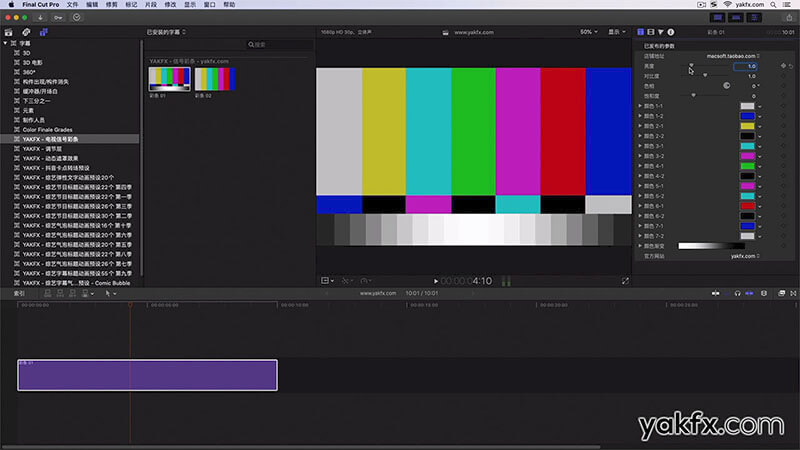Open the yakfx.com official site popup
The width and height of the screenshot is (800, 450).
745,256
